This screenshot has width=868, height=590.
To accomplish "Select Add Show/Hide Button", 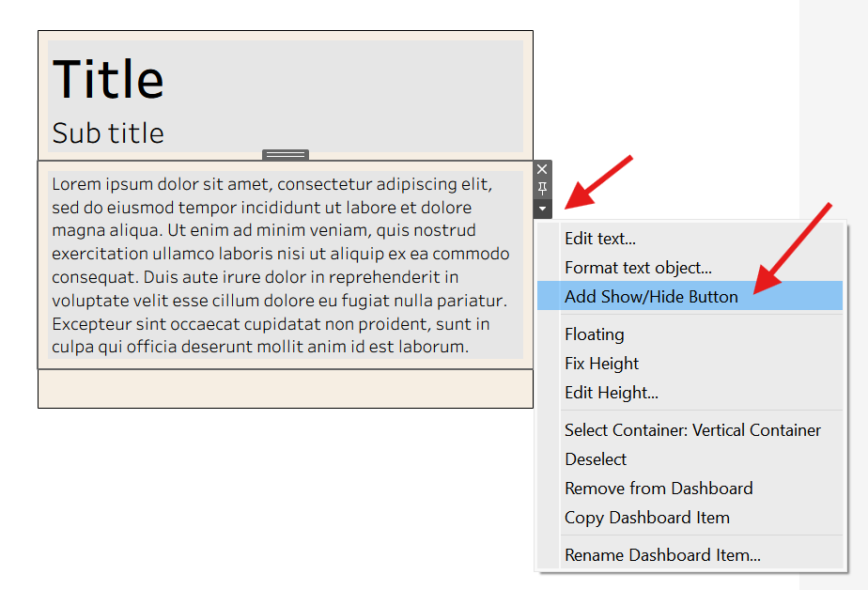I will tap(651, 297).
